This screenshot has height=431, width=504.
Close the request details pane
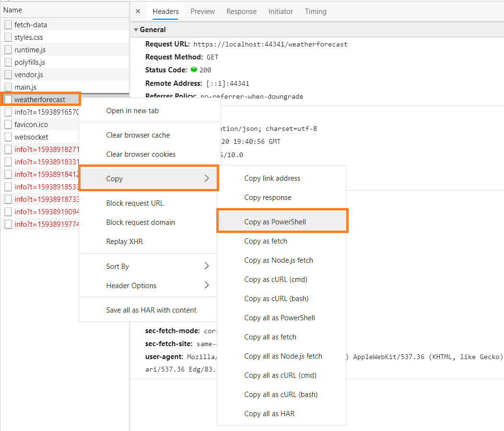[x=138, y=11]
